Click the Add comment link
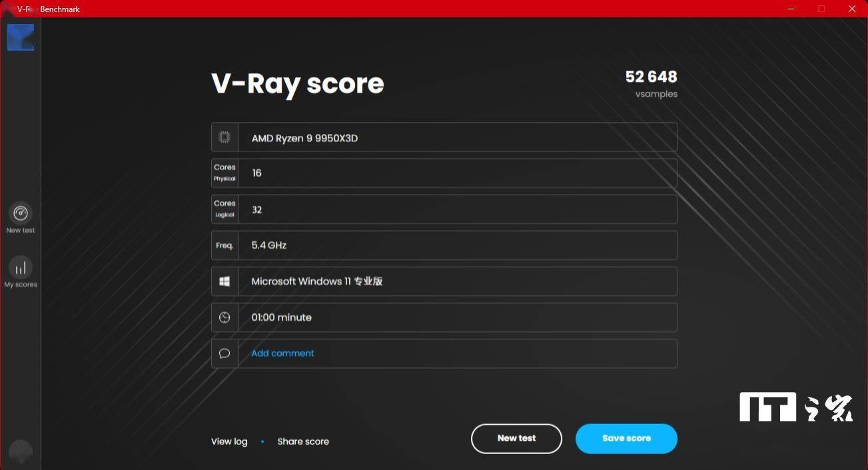868x470 pixels. pos(282,353)
